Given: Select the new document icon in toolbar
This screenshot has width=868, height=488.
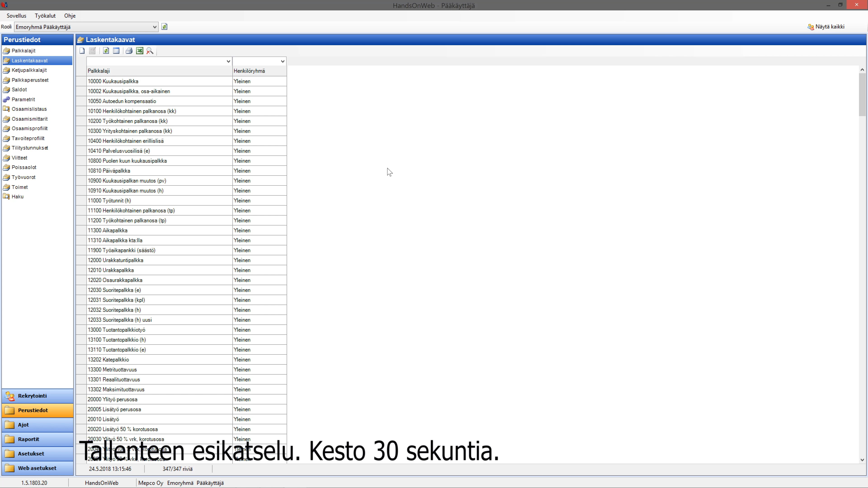Looking at the screenshot, I should [x=82, y=51].
